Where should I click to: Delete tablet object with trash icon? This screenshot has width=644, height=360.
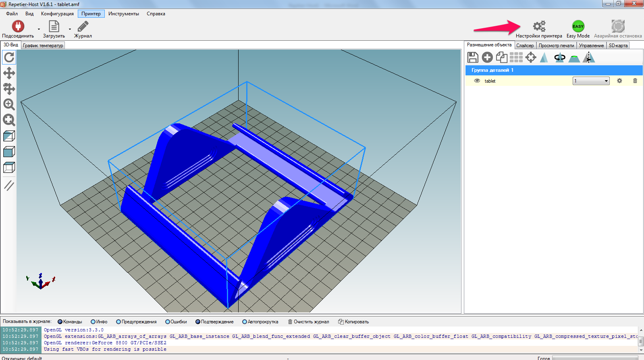coord(635,81)
